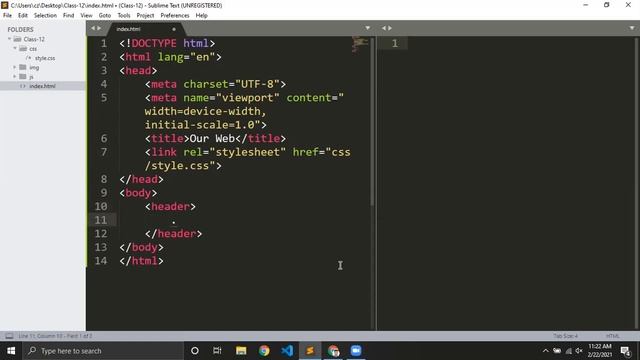Viewport: 640px width, 360px height.
Task: Go to next tab in right pane
Action: pos(390,28)
